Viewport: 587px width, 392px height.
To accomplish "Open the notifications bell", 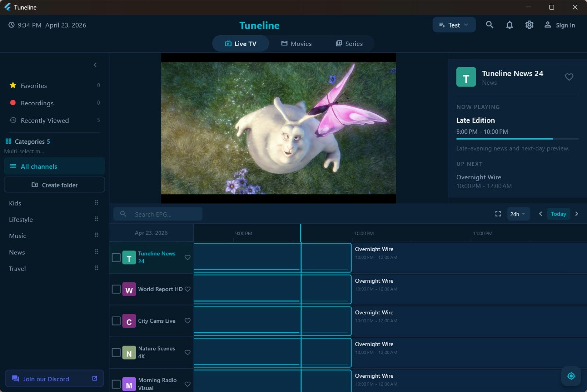I will pyautogui.click(x=509, y=25).
